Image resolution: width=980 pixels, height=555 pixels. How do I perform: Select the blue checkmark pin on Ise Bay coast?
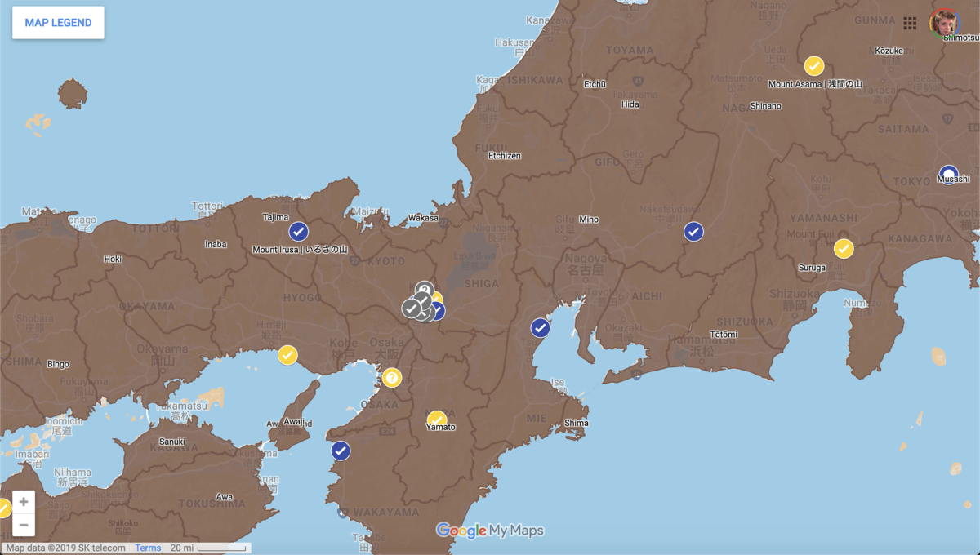(x=541, y=328)
